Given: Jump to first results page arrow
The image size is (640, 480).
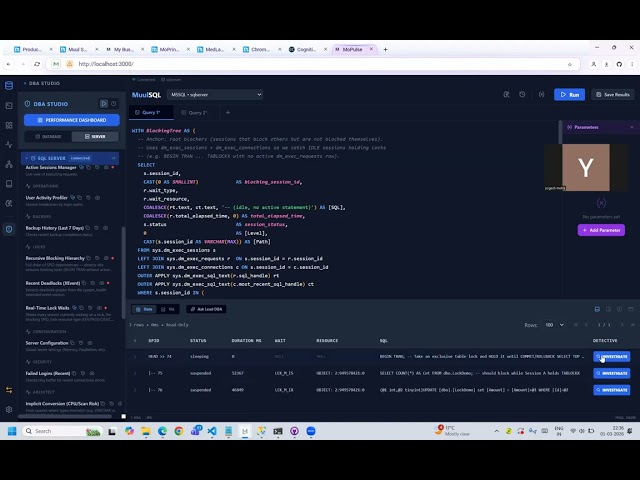Looking at the screenshot, I should pos(576,325).
